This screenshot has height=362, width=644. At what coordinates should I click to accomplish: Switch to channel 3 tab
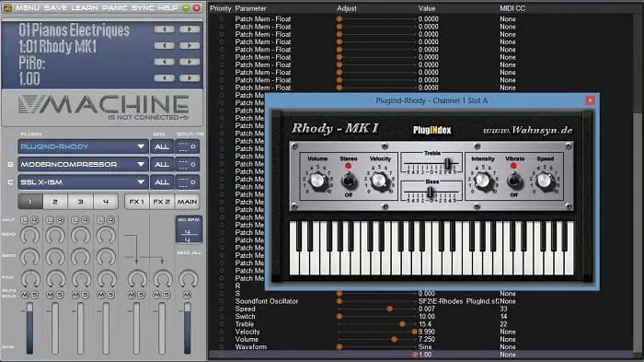pyautogui.click(x=81, y=202)
